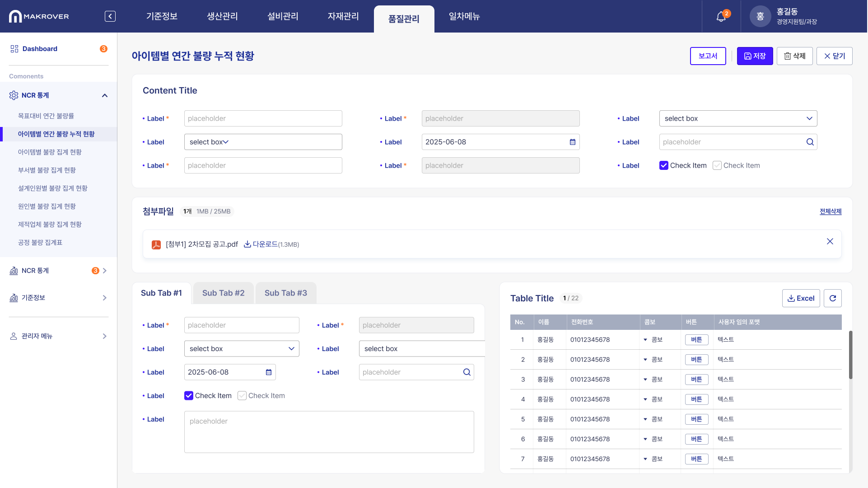868x488 pixels.
Task: Click the refresh icon beside Excel
Action: [x=832, y=298]
